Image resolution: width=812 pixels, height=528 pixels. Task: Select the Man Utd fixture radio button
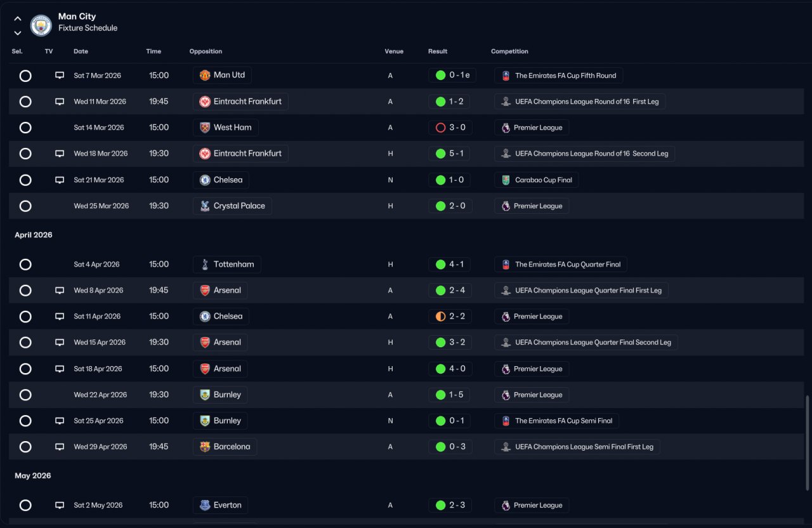coord(25,76)
